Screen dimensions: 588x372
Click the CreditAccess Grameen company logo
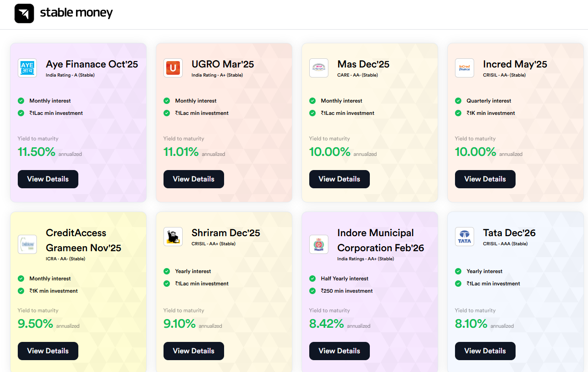[27, 244]
